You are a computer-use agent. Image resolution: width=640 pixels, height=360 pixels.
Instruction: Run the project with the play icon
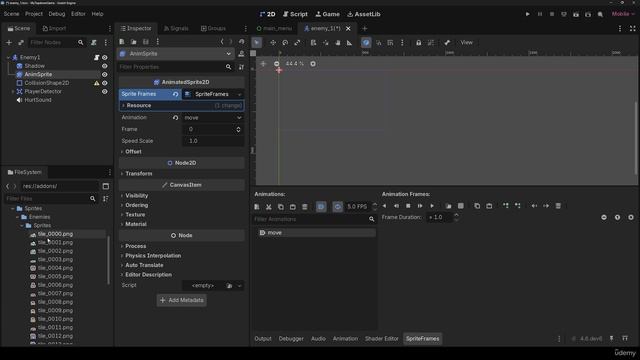(x=527, y=14)
